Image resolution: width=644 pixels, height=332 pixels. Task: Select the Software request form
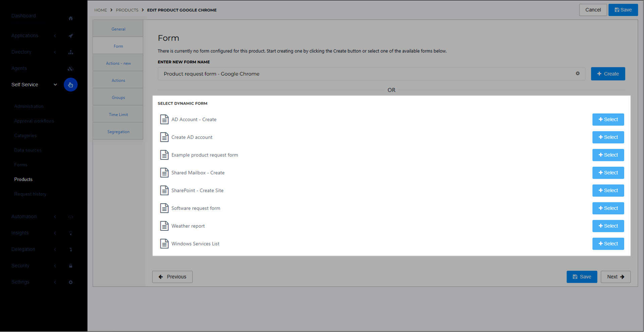point(608,208)
